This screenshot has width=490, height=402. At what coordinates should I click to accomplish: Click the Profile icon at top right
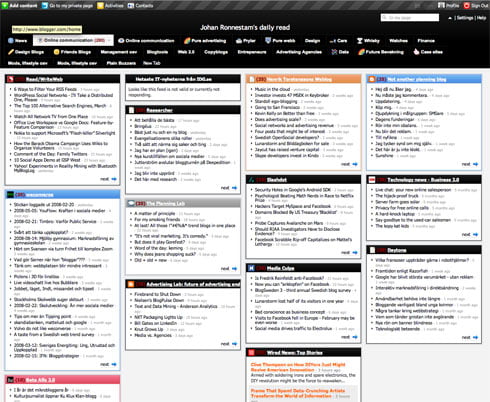point(441,5)
